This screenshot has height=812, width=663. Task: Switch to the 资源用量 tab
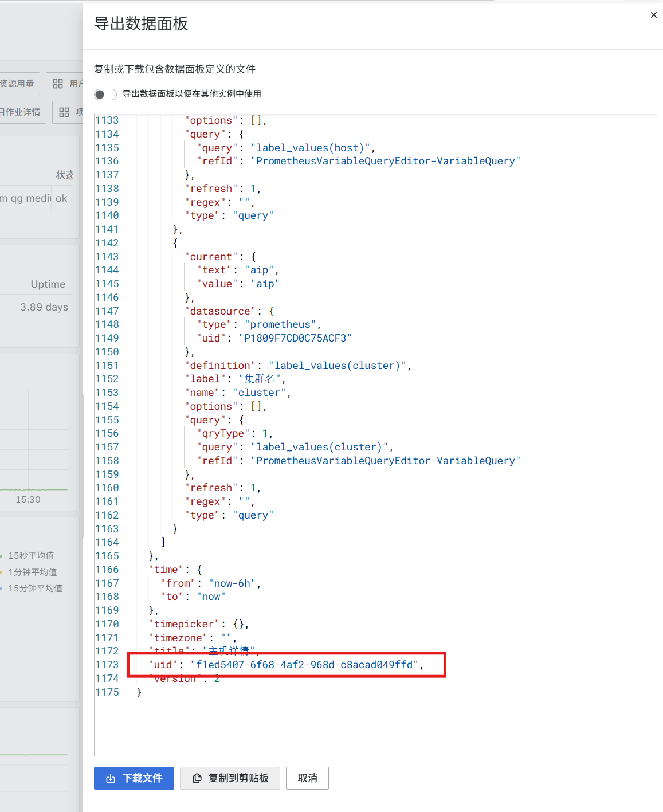click(17, 84)
